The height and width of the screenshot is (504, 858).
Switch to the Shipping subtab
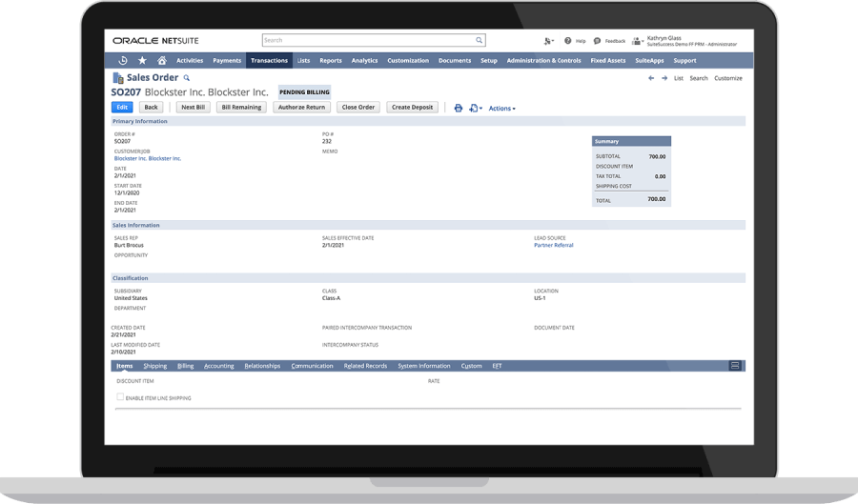click(155, 366)
